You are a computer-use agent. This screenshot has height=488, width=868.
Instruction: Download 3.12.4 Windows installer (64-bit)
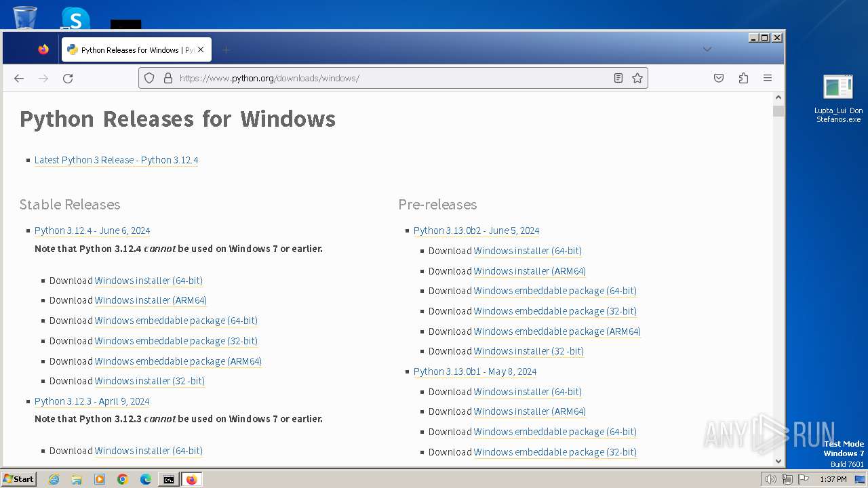point(149,281)
